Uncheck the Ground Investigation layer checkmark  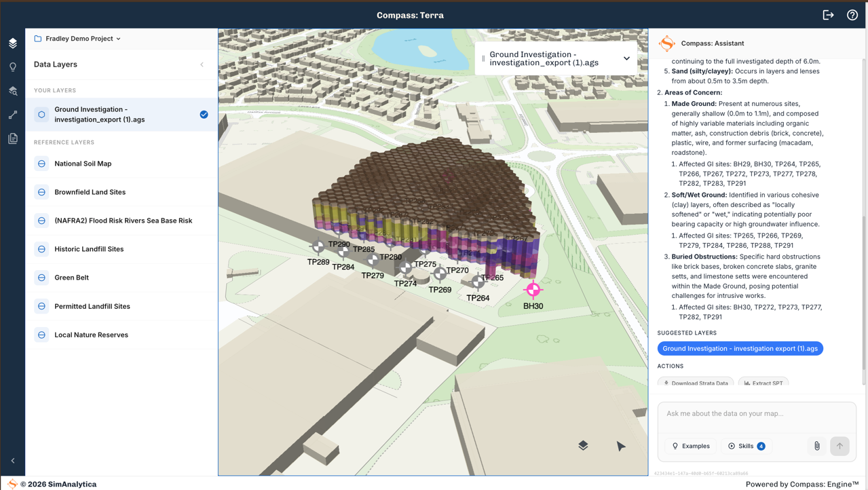coord(204,115)
